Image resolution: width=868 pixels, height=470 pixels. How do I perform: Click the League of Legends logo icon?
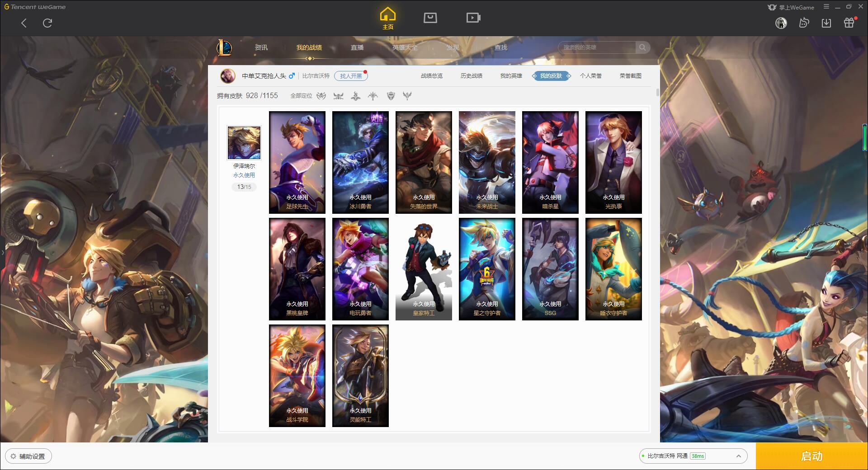point(224,47)
